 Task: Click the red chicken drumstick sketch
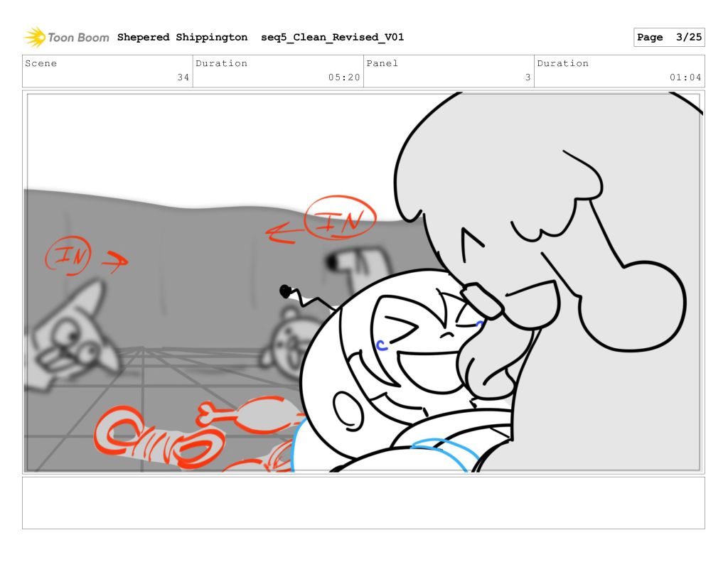(x=235, y=418)
